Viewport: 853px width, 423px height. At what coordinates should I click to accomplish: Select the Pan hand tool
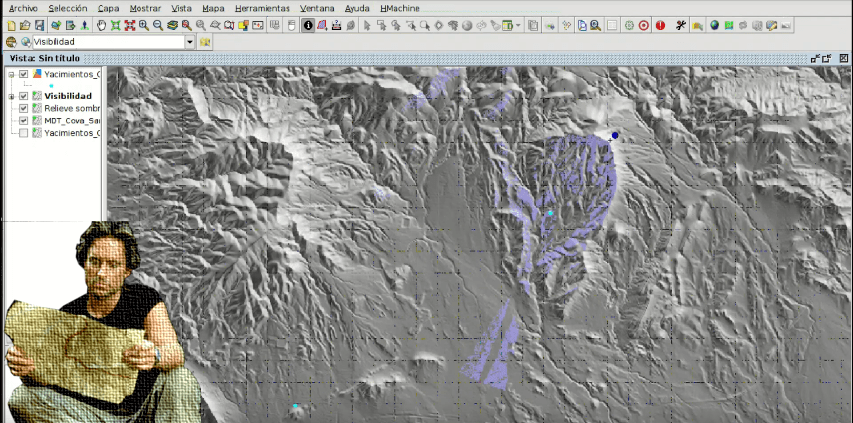click(x=101, y=25)
